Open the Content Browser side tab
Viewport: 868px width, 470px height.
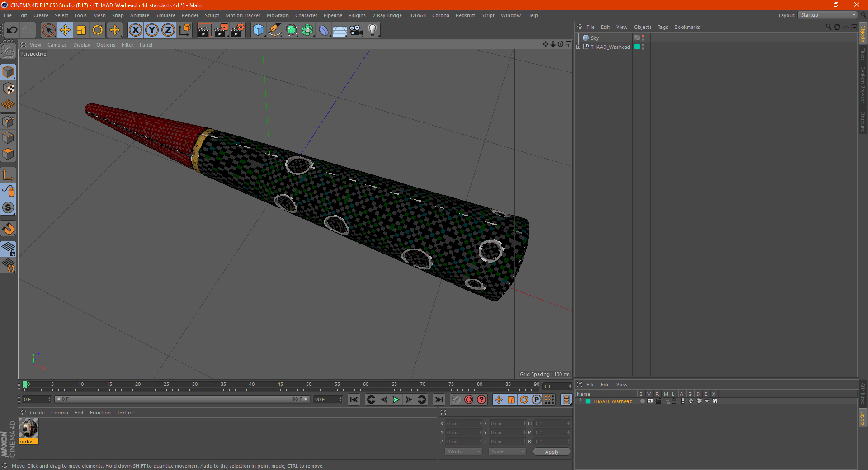pyautogui.click(x=863, y=84)
